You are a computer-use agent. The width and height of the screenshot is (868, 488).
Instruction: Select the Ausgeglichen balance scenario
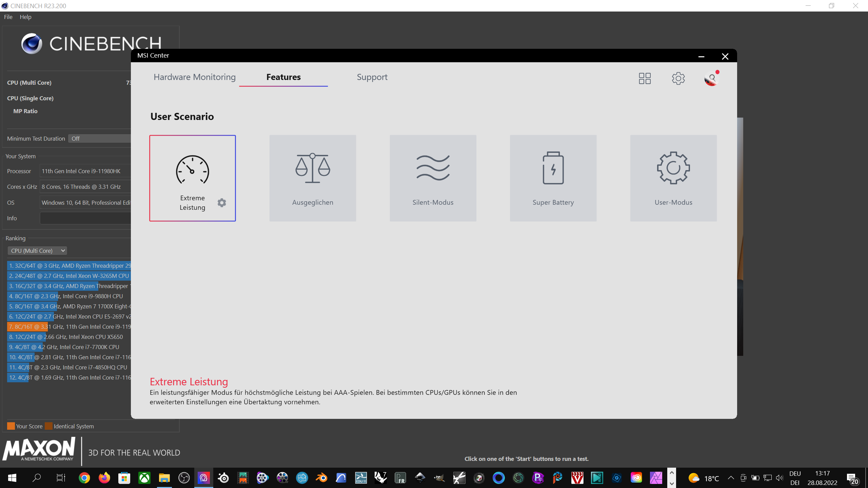[x=313, y=178]
